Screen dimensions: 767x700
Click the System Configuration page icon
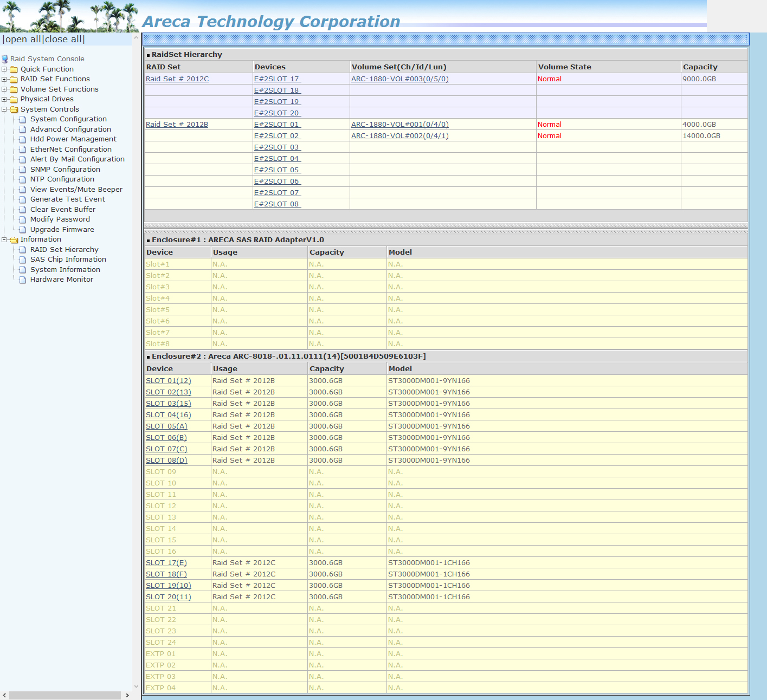coord(23,119)
